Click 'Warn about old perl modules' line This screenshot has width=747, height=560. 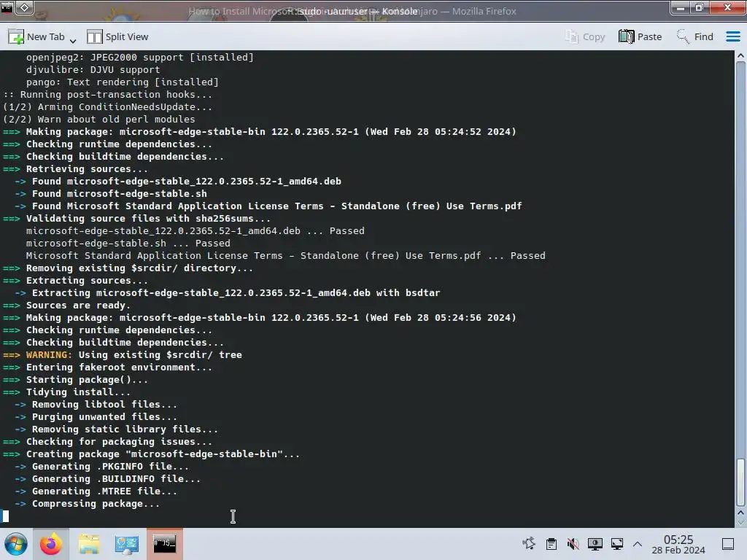(x=99, y=119)
